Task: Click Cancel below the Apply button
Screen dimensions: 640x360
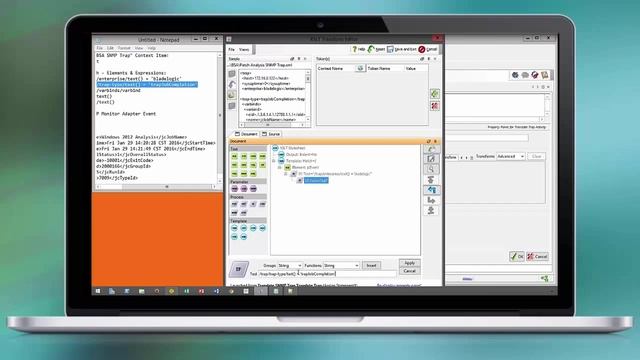Action: (409, 271)
